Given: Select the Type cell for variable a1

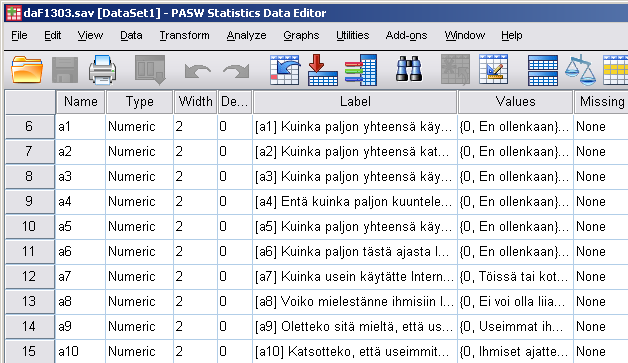Looking at the screenshot, I should tap(139, 127).
